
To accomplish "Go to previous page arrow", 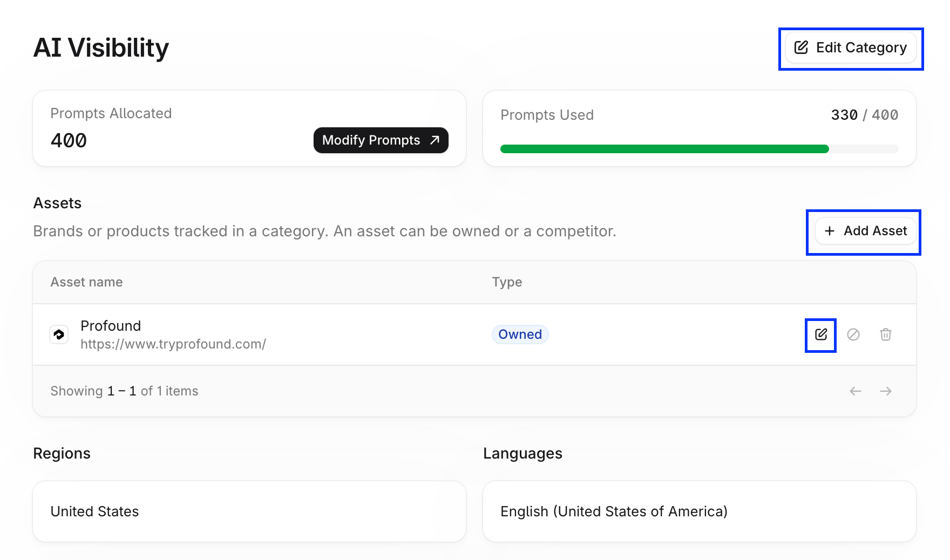I will [x=856, y=391].
